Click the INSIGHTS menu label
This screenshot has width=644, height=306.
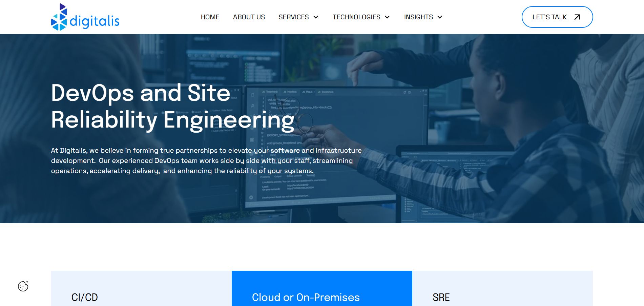point(419,17)
